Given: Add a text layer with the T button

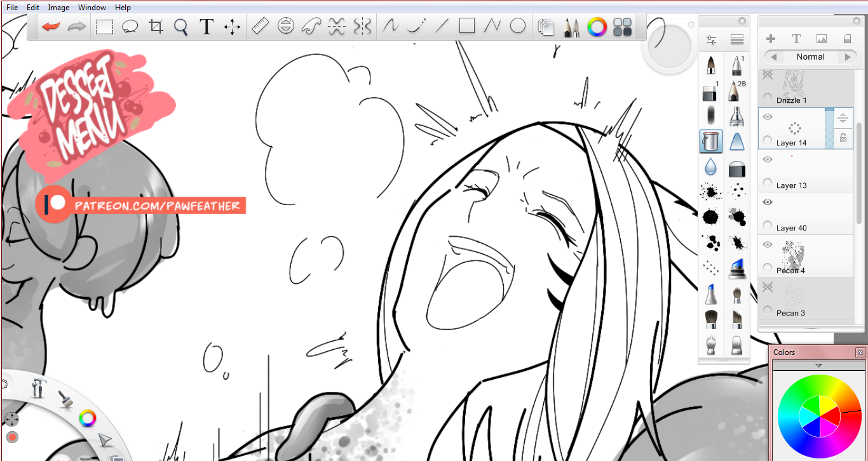Looking at the screenshot, I should (x=796, y=39).
